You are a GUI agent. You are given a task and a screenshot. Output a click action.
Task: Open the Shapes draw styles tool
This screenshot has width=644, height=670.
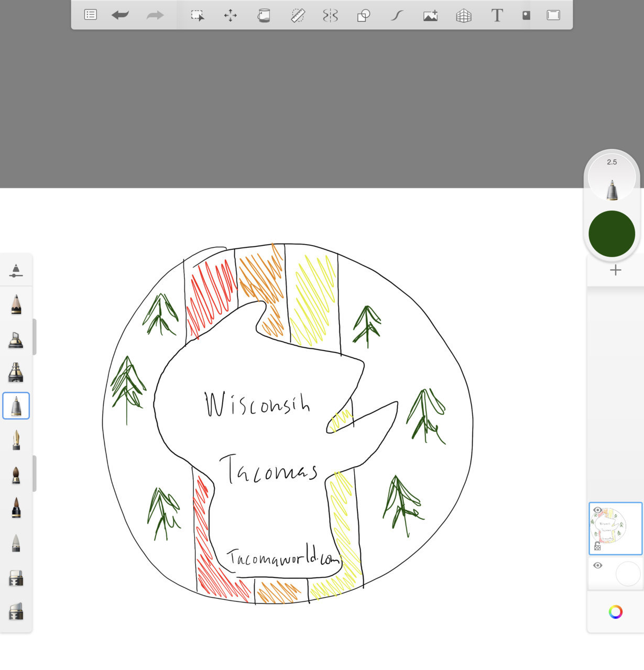[x=364, y=15]
